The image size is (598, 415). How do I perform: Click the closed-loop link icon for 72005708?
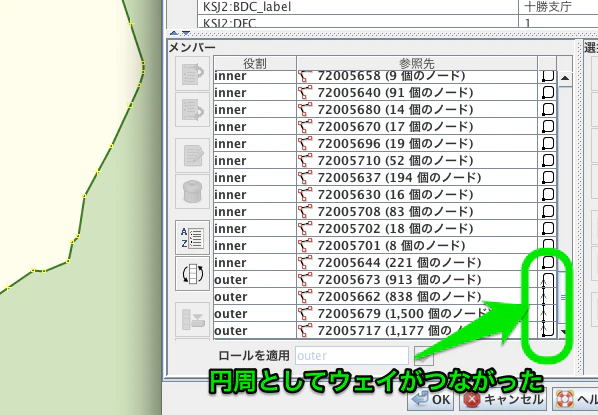pos(547,212)
